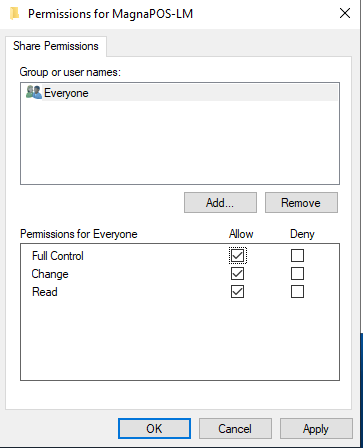Viewport: 363px width, 448px height.
Task: Click the folder icon in the title bar
Action: 15,14
